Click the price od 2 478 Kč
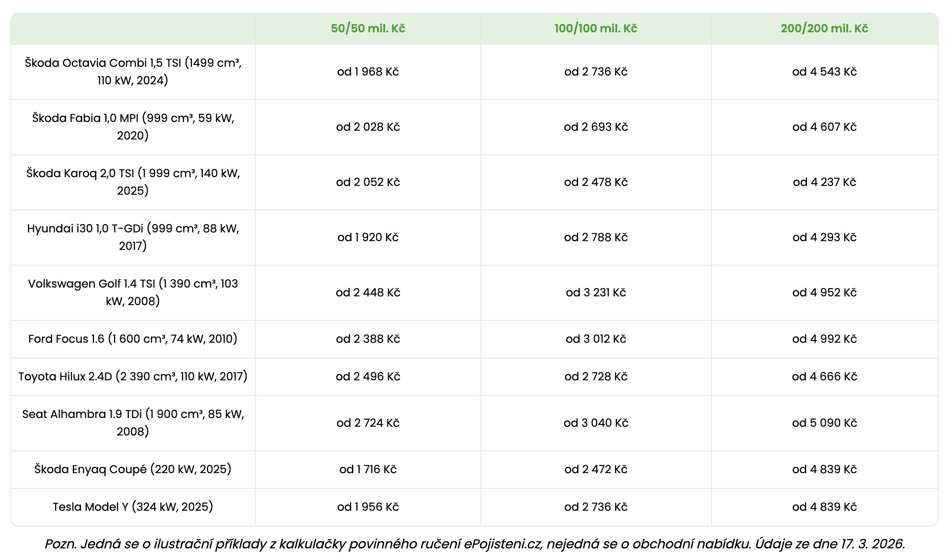Image resolution: width=949 pixels, height=560 pixels. 596,182
